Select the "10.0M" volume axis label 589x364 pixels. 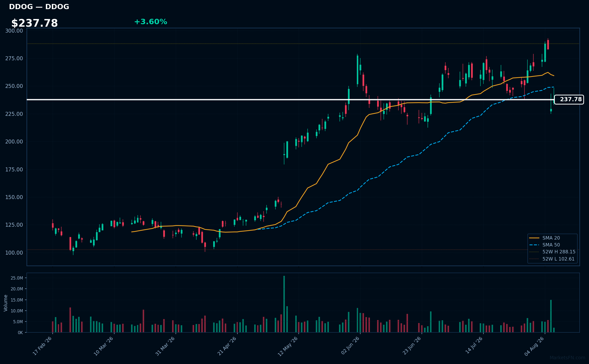[17, 311]
